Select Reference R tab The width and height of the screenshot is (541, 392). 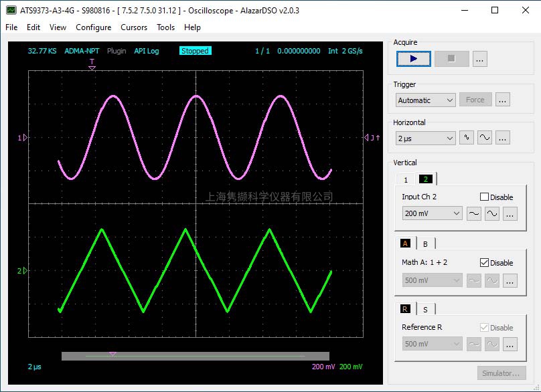click(405, 309)
